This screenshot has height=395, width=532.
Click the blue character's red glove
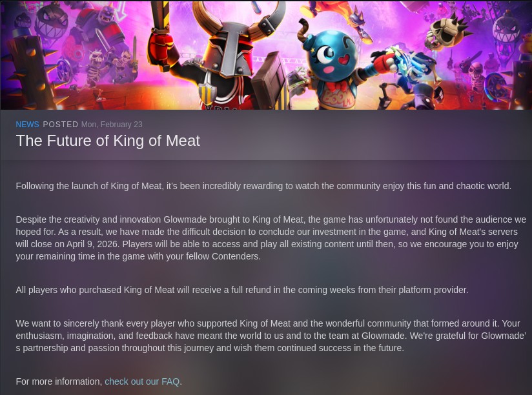click(384, 63)
